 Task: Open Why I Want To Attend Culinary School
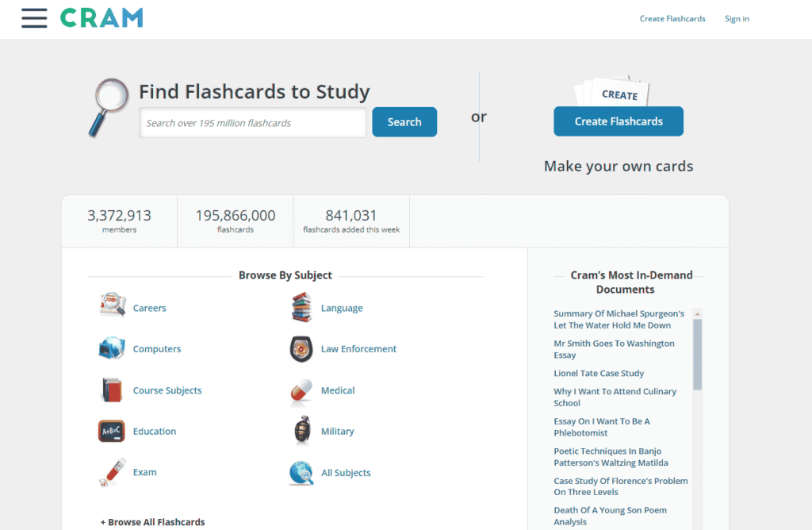click(615, 397)
